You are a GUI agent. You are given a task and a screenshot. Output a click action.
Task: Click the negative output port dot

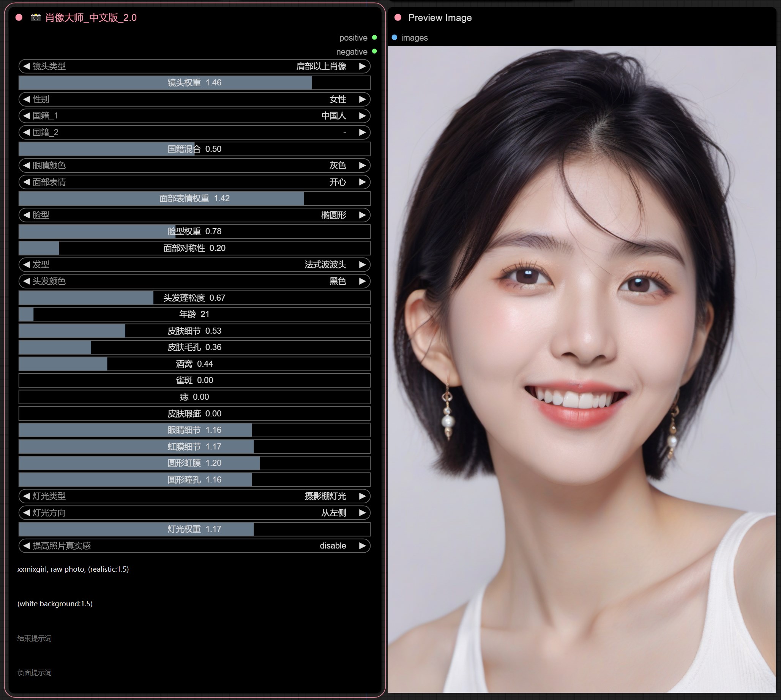374,52
